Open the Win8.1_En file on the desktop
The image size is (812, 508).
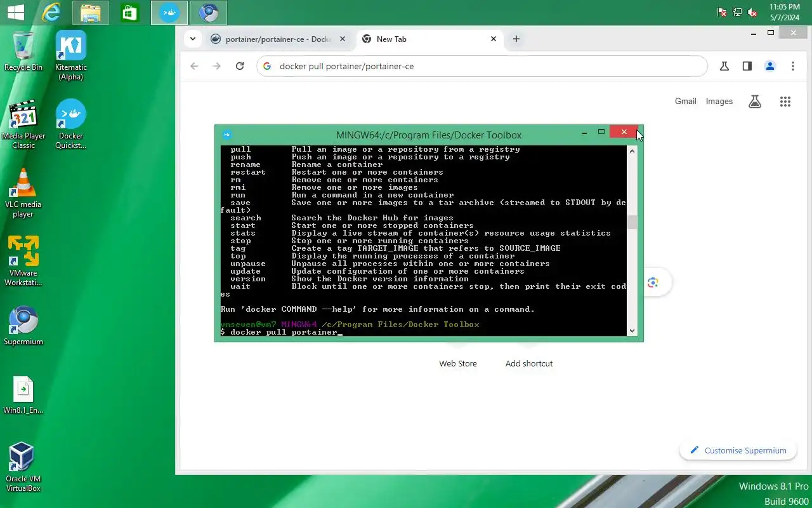23,395
